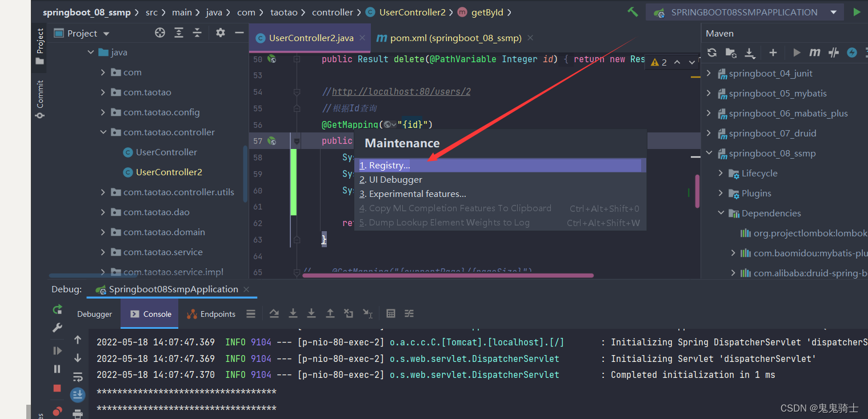868x419 pixels.
Task: Click debug layout hamburger icon after Endpoints
Action: tap(251, 313)
